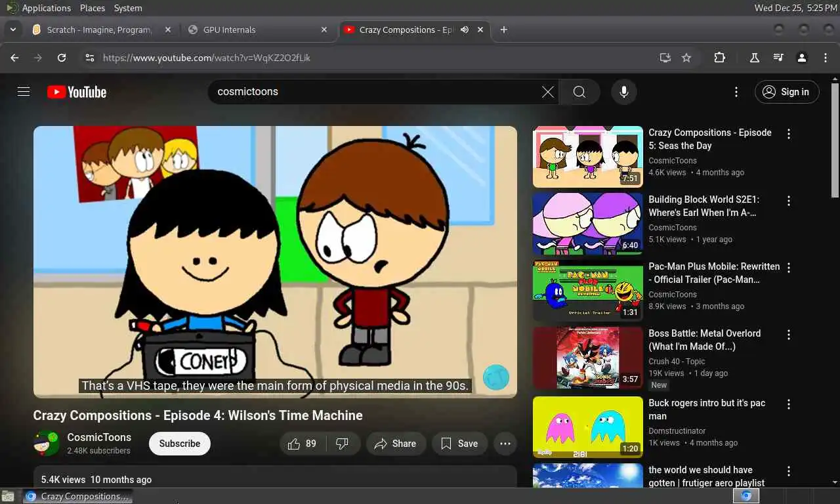Open the clock date in top panel
Screen dimensions: 840x504
click(x=795, y=8)
